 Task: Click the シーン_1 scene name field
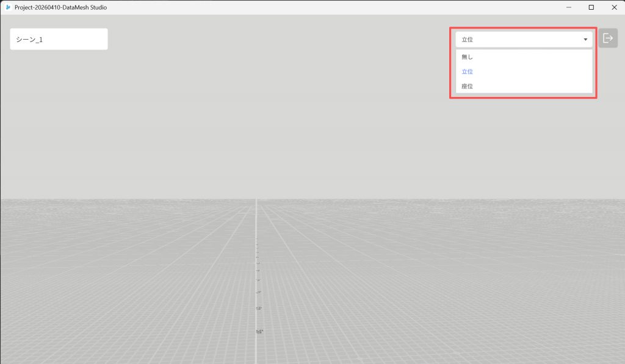coord(59,39)
